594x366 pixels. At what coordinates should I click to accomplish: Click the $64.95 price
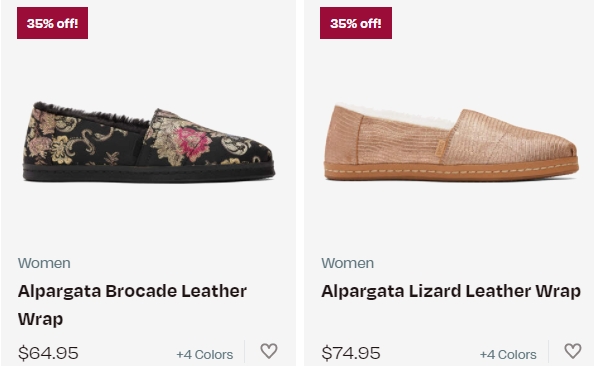(48, 353)
